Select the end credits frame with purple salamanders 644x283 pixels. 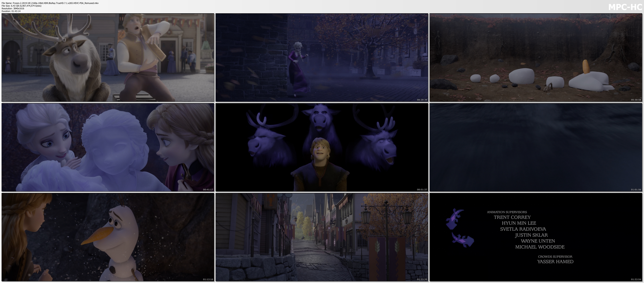536,237
